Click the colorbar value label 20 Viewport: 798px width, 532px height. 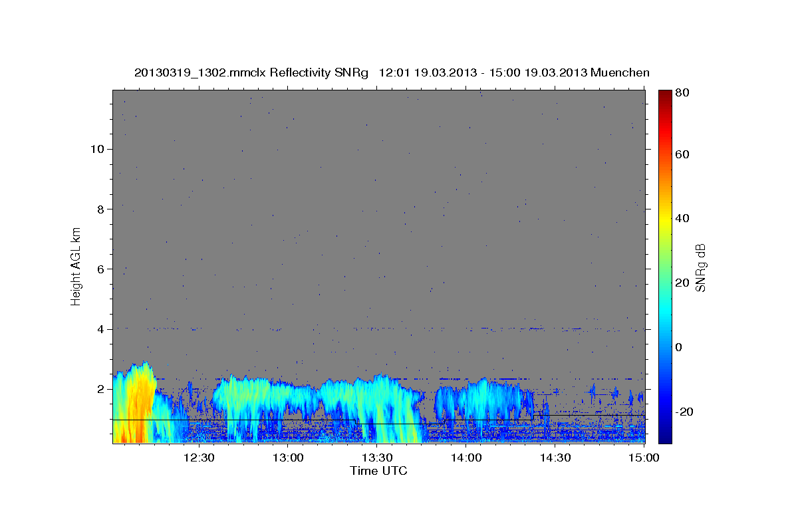coord(682,283)
